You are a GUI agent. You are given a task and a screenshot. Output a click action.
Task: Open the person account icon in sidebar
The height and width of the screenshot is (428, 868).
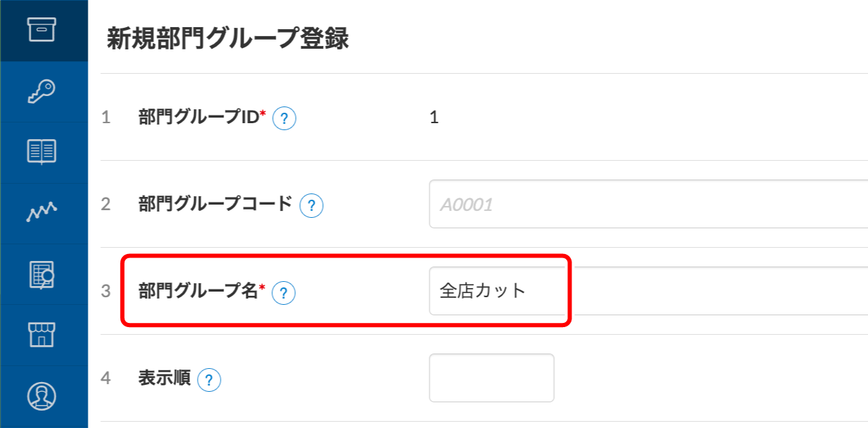[43, 395]
